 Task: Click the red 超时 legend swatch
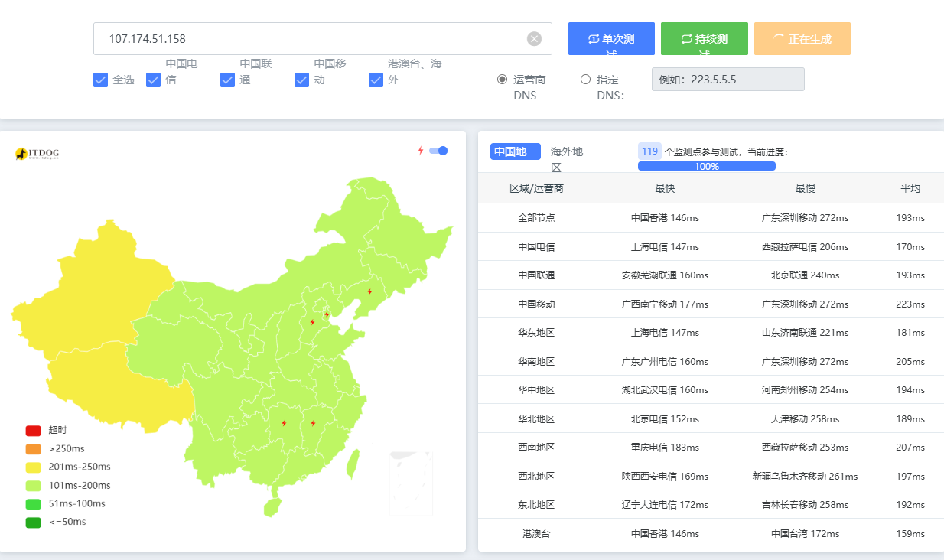33,431
